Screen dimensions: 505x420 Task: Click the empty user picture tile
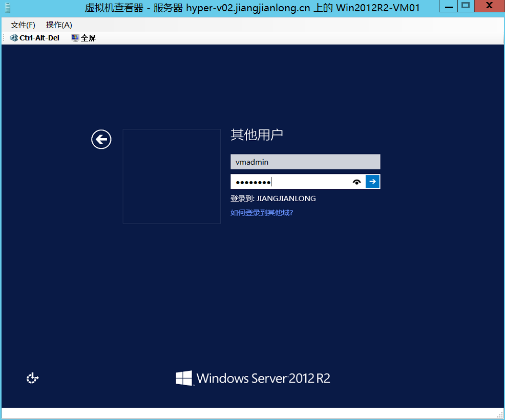[172, 176]
